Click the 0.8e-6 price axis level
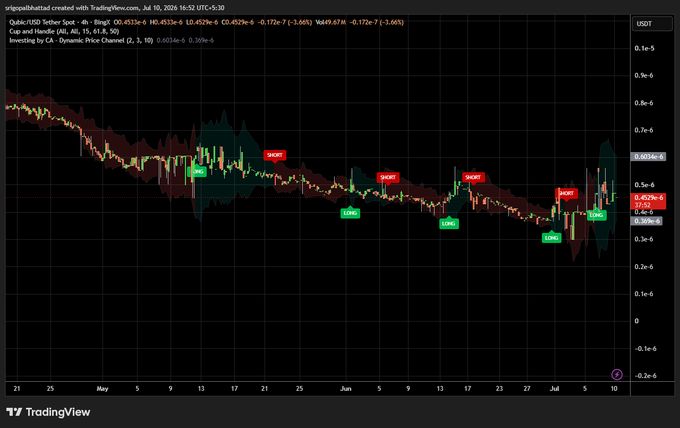The width and height of the screenshot is (680, 428). click(644, 103)
